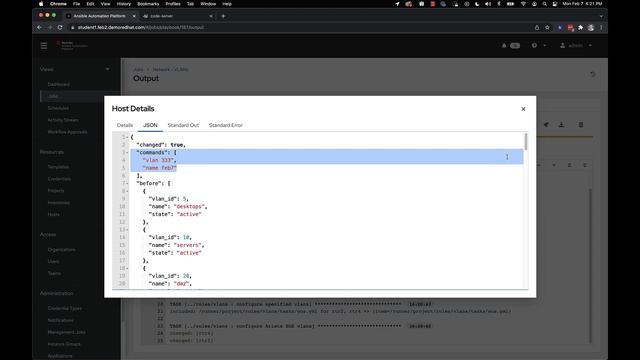Collapse the "before" array fold on line 7
Image resolution: width=640 pixels, height=360 pixels.
[127, 183]
